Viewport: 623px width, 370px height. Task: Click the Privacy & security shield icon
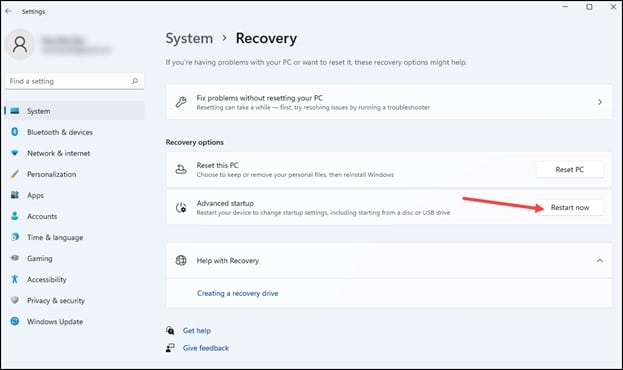15,300
